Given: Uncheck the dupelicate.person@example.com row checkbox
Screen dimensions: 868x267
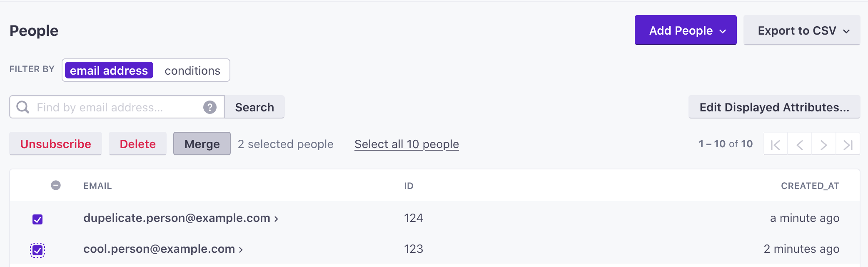Looking at the screenshot, I should 37,219.
